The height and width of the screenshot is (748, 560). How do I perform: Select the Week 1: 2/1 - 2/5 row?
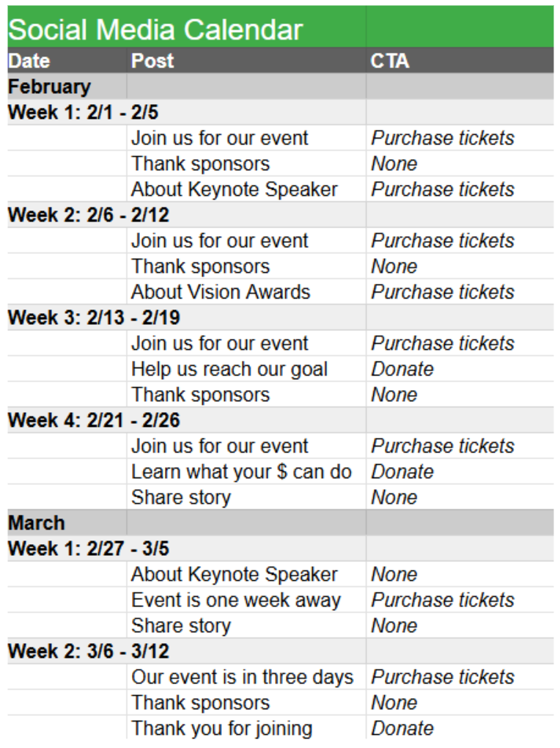281,112
